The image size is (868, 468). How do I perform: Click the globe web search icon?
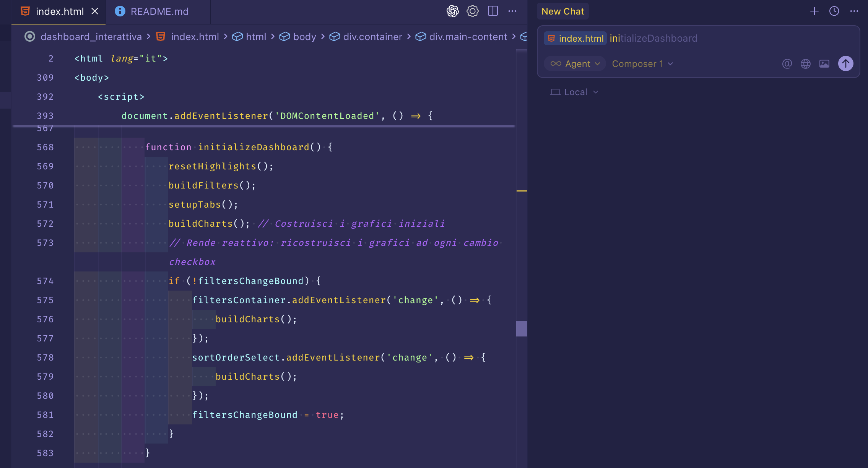806,63
